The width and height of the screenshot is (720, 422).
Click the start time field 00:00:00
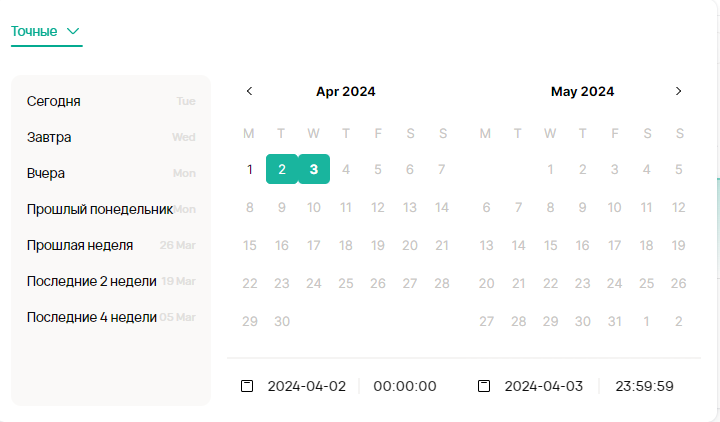click(x=405, y=386)
